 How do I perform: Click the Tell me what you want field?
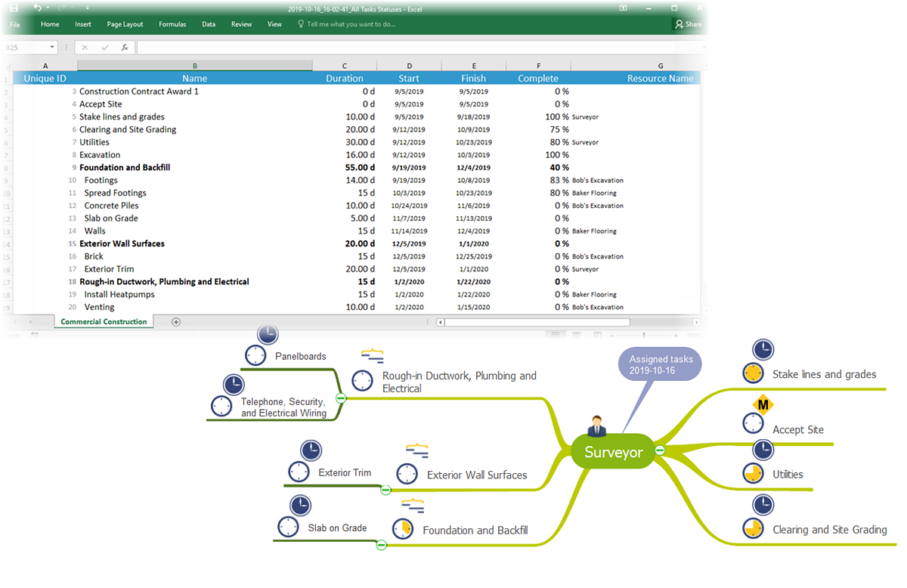click(351, 24)
